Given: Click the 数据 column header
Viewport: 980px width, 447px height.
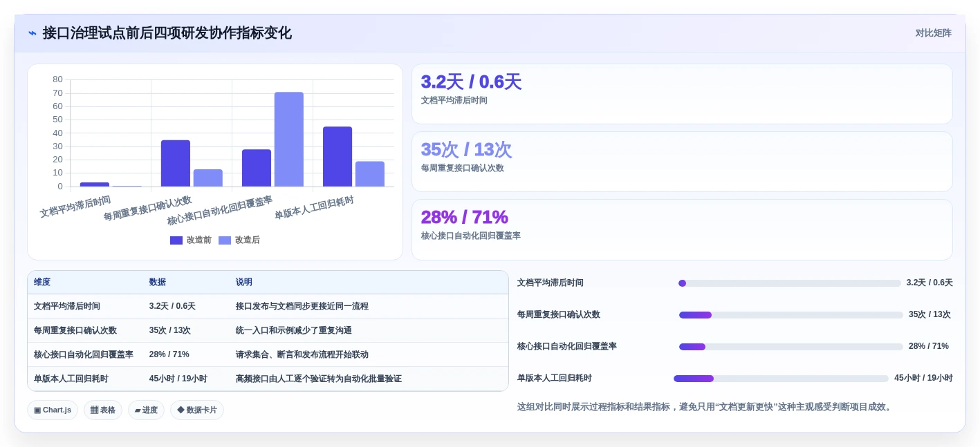Looking at the screenshot, I should click(x=158, y=282).
